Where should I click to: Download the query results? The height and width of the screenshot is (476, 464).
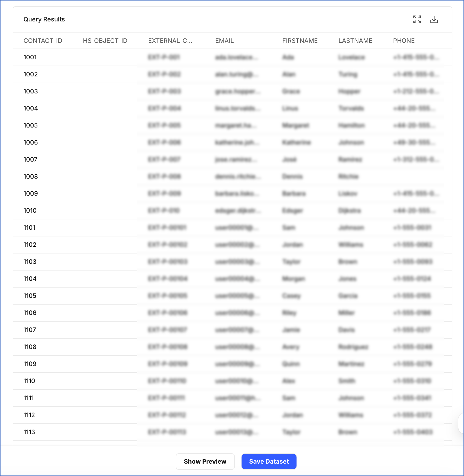pos(434,19)
